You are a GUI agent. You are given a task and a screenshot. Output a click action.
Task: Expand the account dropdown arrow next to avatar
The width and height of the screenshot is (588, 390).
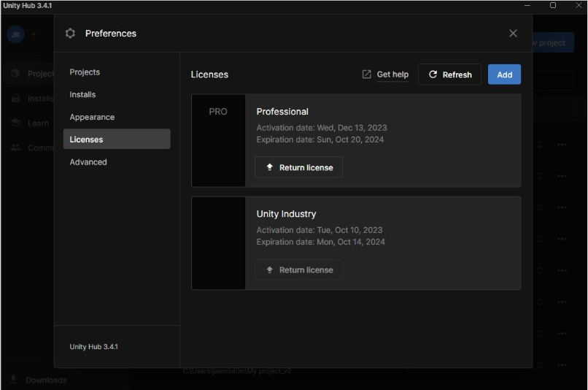pyautogui.click(x=34, y=34)
